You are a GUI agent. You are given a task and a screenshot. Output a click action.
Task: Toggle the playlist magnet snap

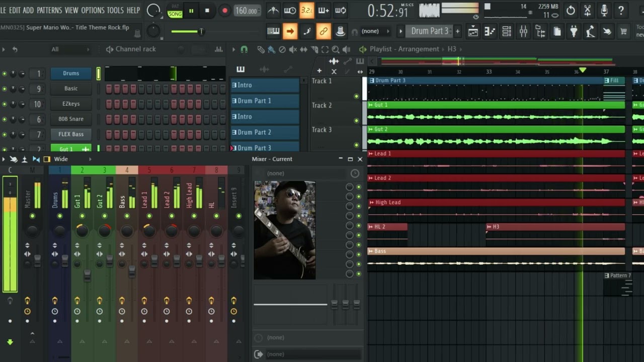point(244,49)
